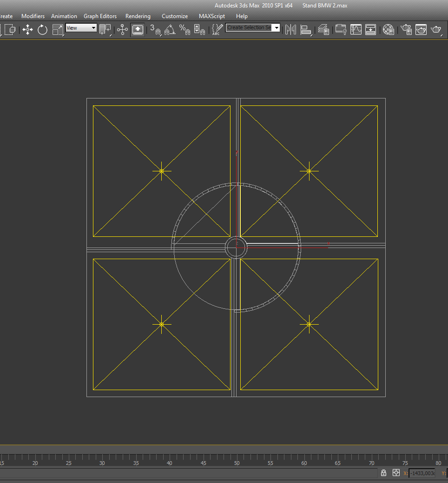Screen dimensions: 448x483
Task: Select the bottom-left yellow light center
Action: tap(162, 324)
